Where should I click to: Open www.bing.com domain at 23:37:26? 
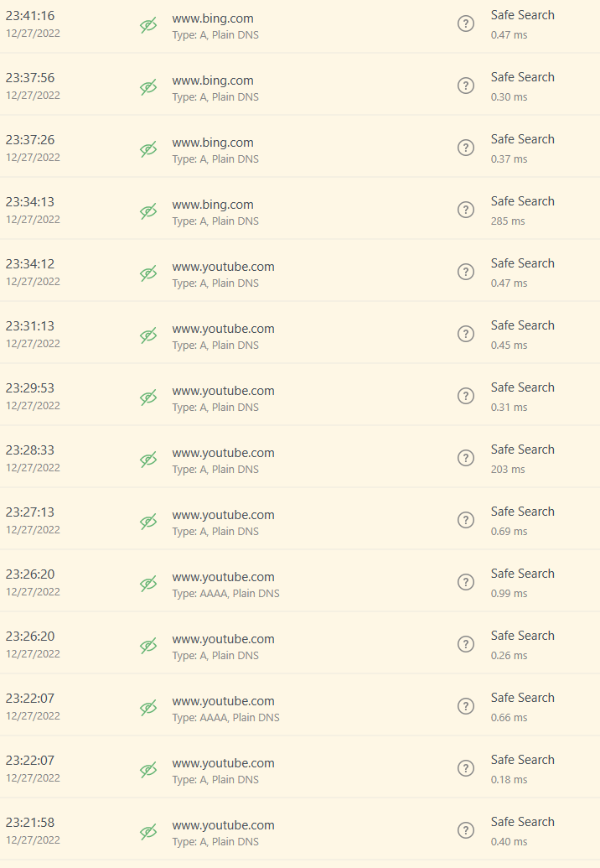pyautogui.click(x=213, y=143)
